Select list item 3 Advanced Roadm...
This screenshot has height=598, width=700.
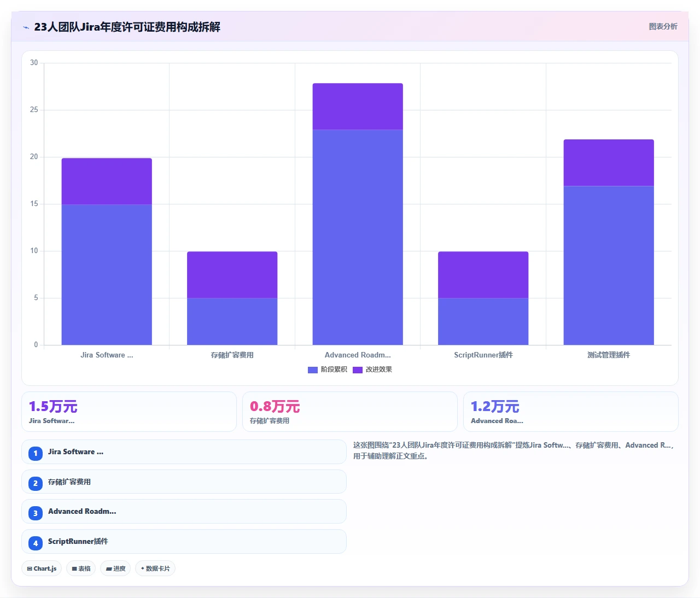point(184,512)
